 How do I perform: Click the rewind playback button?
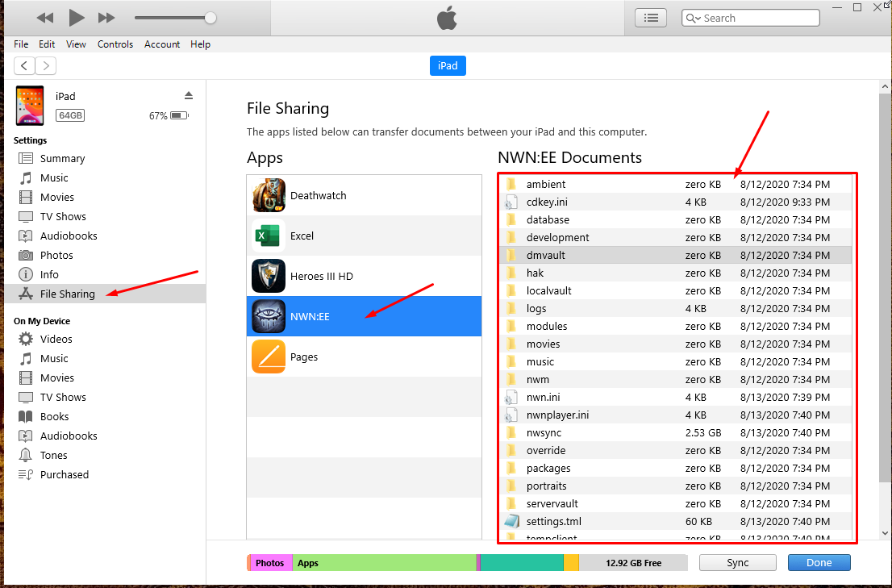[45, 19]
